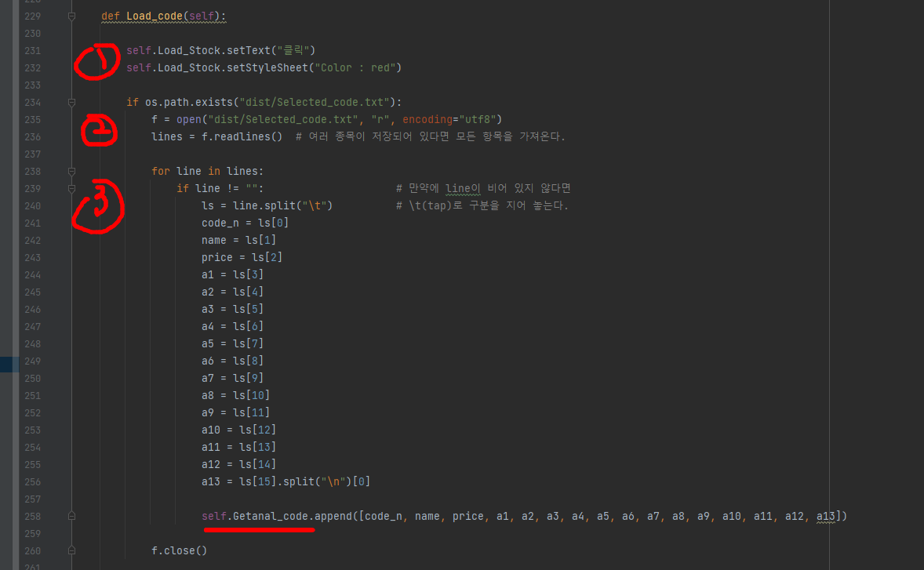Click a7 = ls[9] assignment
Screen dimensions: 924x570
click(232, 378)
